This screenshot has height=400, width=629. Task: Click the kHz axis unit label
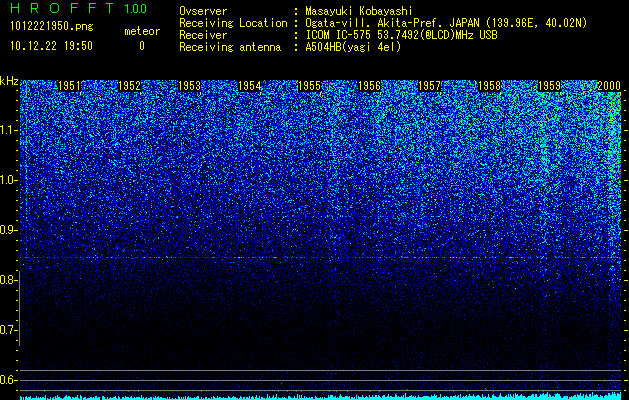(x=9, y=81)
